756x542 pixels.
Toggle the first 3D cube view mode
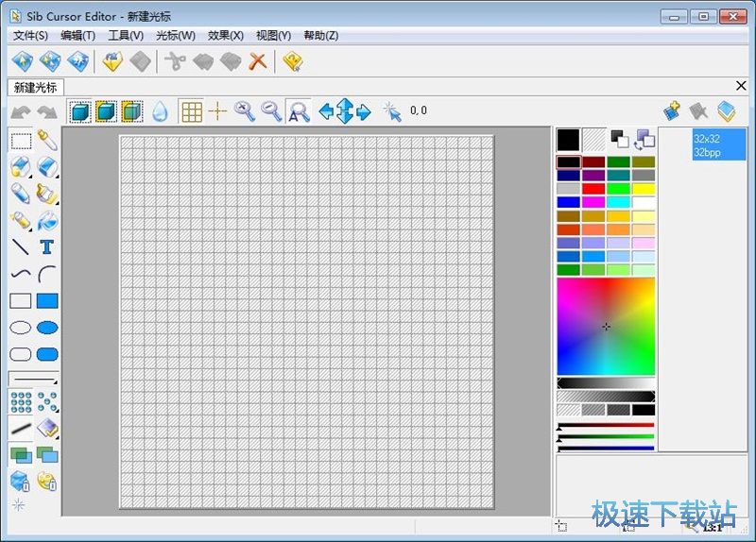pyautogui.click(x=80, y=111)
